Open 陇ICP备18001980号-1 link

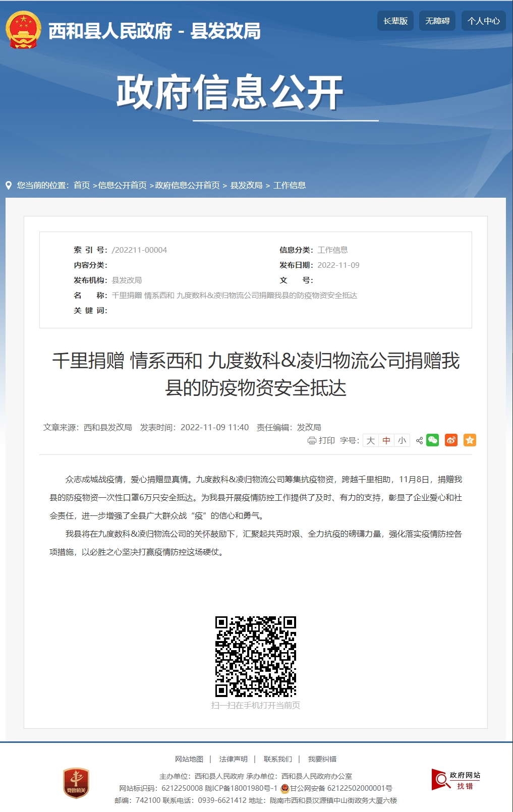tap(241, 788)
